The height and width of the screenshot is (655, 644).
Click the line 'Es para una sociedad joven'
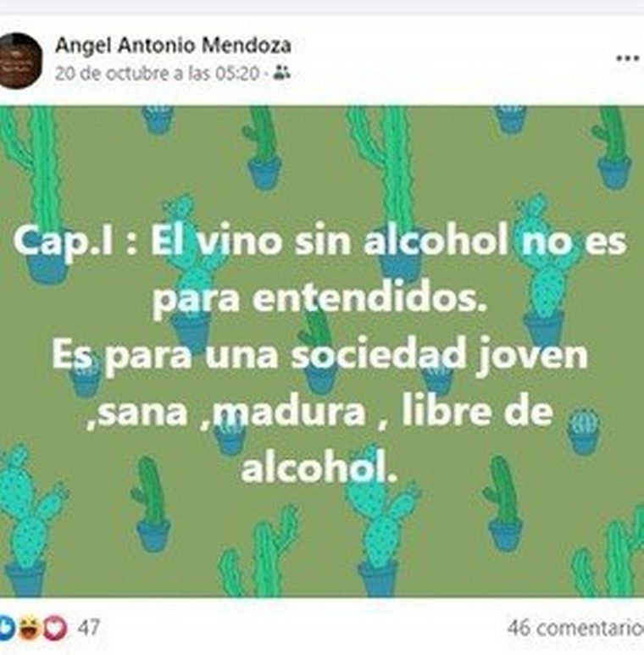[x=320, y=355]
